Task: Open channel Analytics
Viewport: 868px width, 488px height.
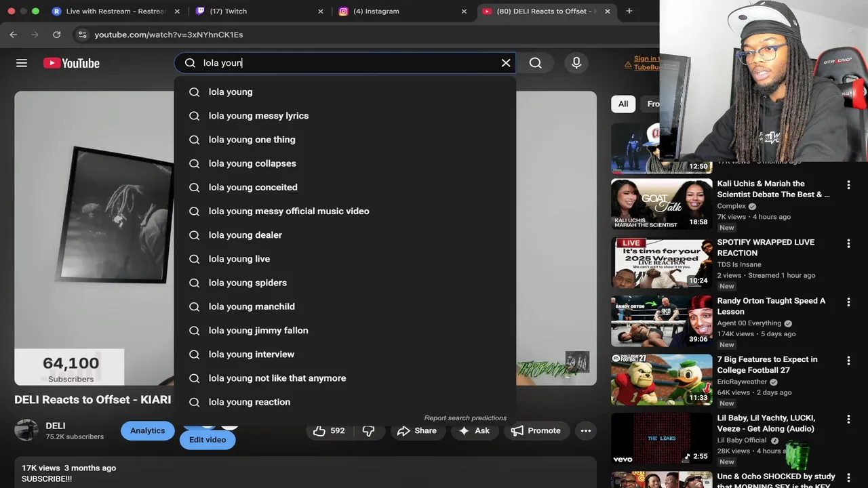Action: (x=147, y=430)
